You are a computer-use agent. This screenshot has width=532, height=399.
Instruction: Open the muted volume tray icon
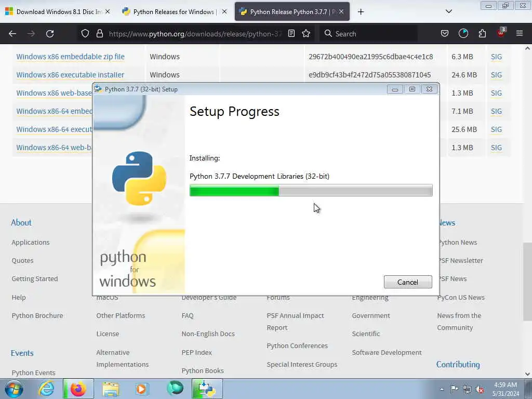point(480,389)
